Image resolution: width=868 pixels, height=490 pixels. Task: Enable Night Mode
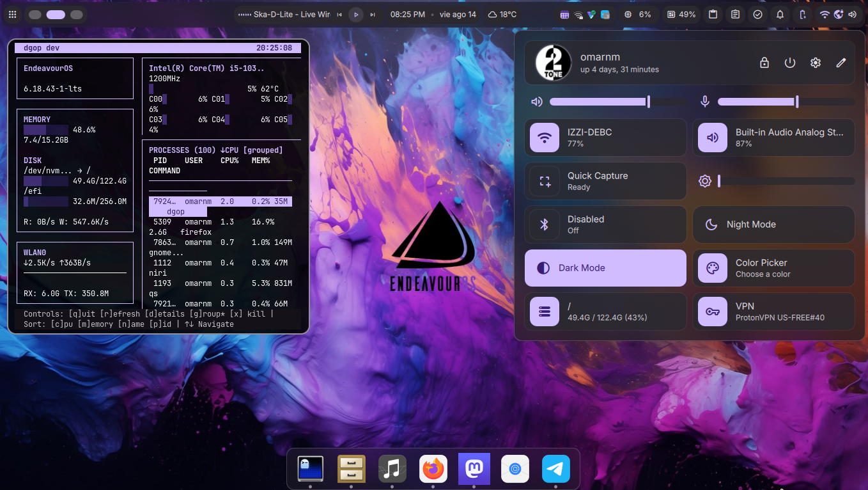click(x=773, y=225)
